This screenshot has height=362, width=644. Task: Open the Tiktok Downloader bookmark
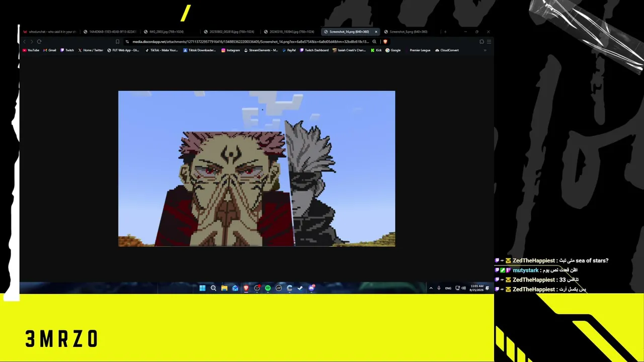click(x=199, y=50)
